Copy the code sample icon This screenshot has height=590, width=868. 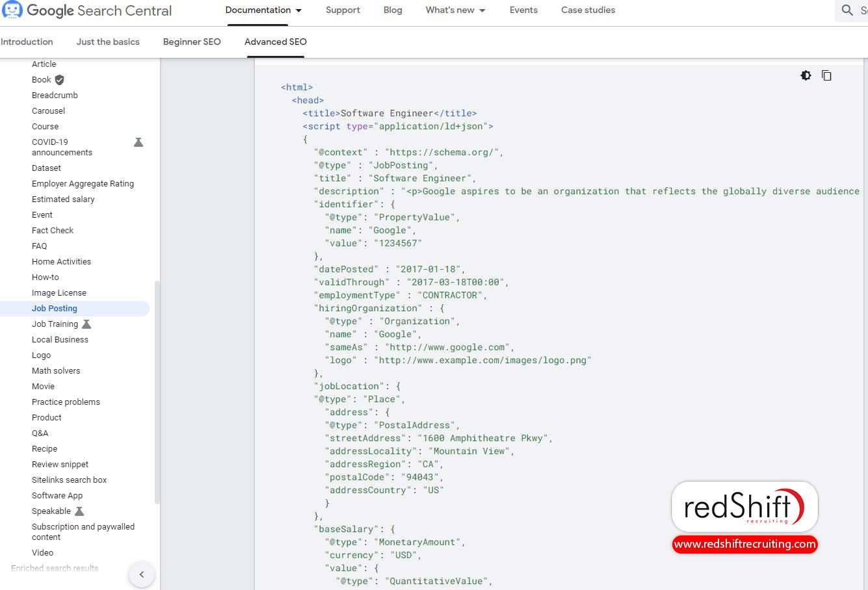click(x=826, y=75)
